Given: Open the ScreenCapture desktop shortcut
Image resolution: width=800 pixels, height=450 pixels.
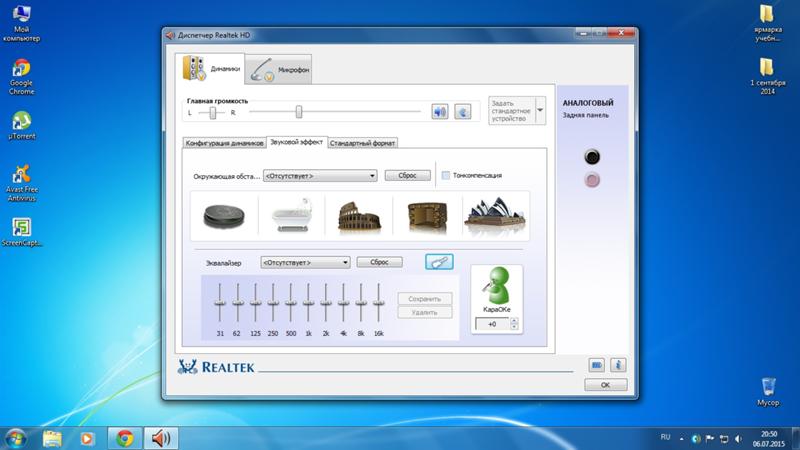Looking at the screenshot, I should 21,232.
